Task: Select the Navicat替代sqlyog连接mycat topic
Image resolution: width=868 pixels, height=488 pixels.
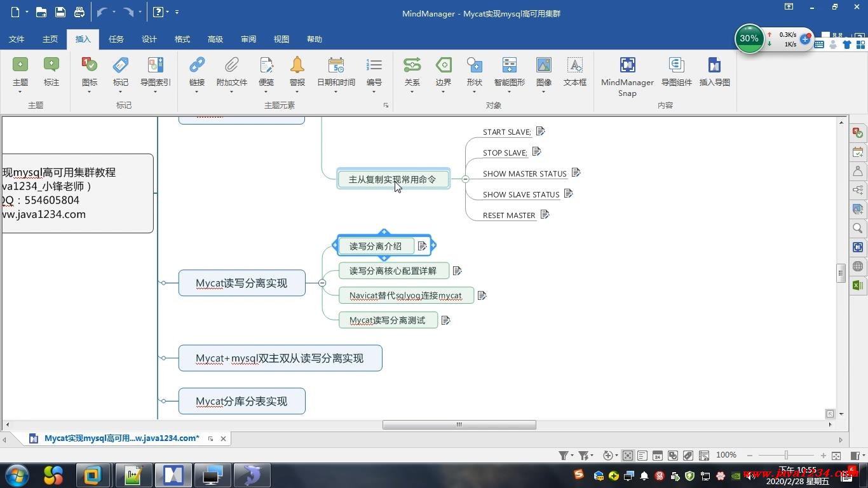Action: coord(405,295)
